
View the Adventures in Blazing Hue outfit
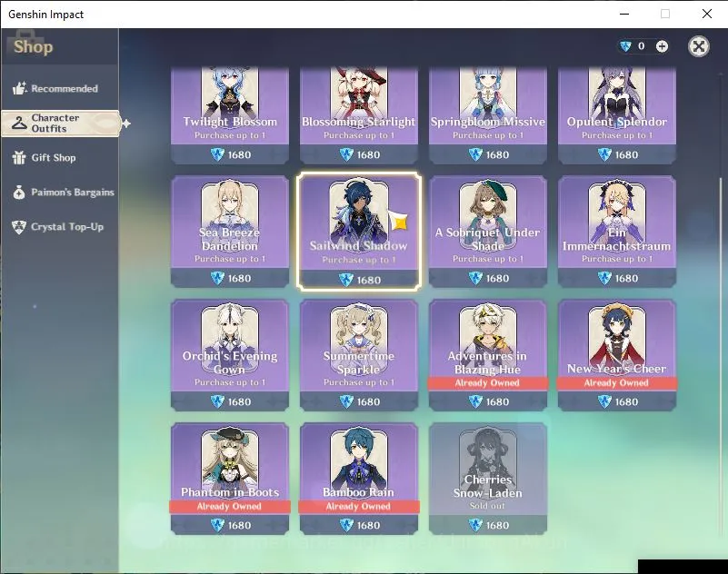[488, 355]
